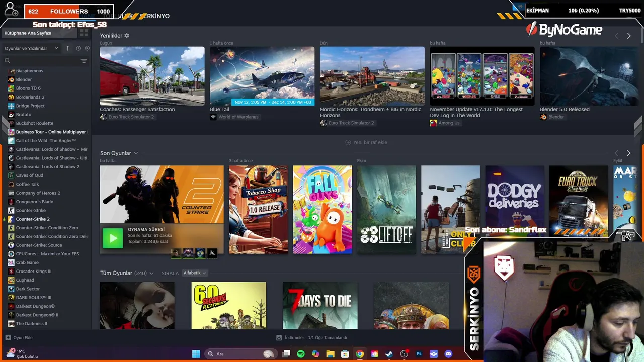Select the Tobacco Shop Simulator cover
644x362 pixels.
[259, 210]
